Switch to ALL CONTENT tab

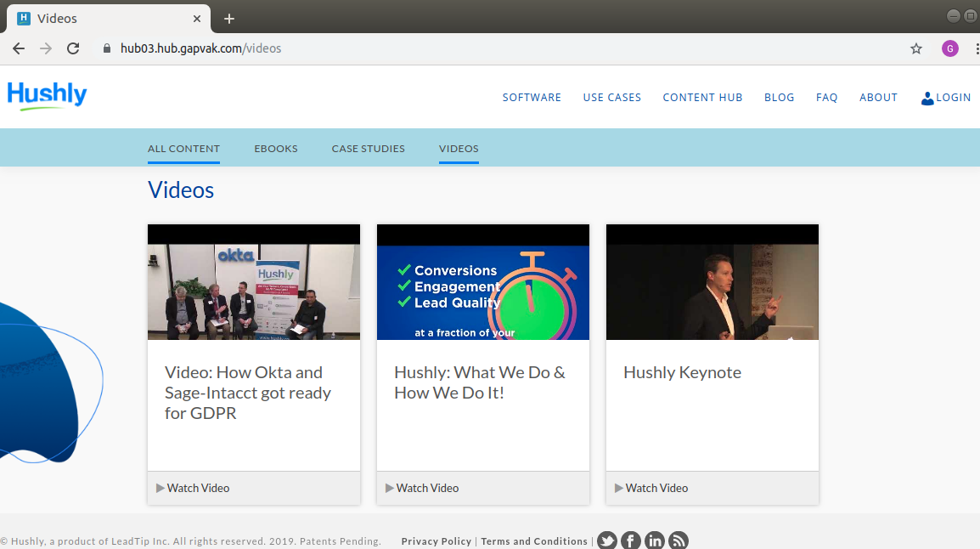coord(183,149)
